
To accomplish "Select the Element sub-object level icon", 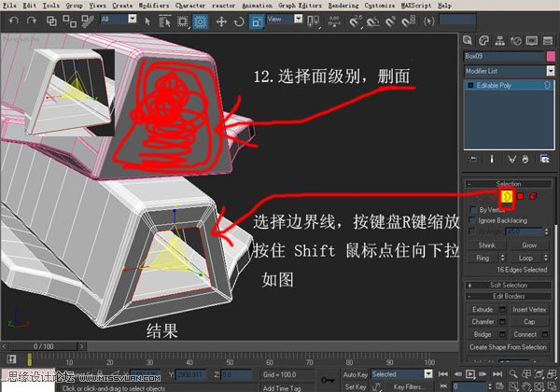I will tap(533, 196).
